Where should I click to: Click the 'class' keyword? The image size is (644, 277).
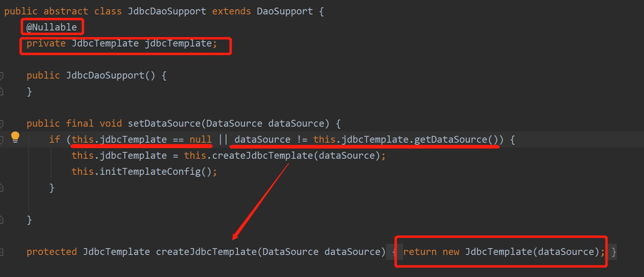[x=108, y=11]
